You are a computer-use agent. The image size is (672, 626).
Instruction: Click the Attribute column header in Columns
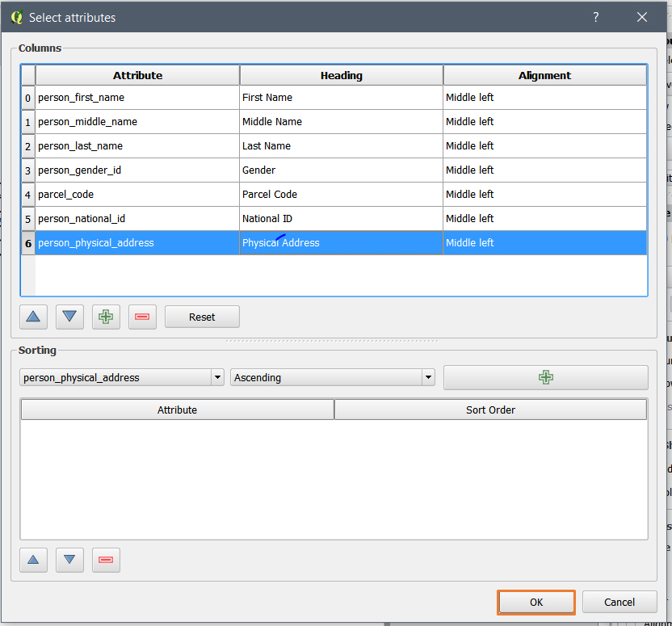[x=137, y=75]
